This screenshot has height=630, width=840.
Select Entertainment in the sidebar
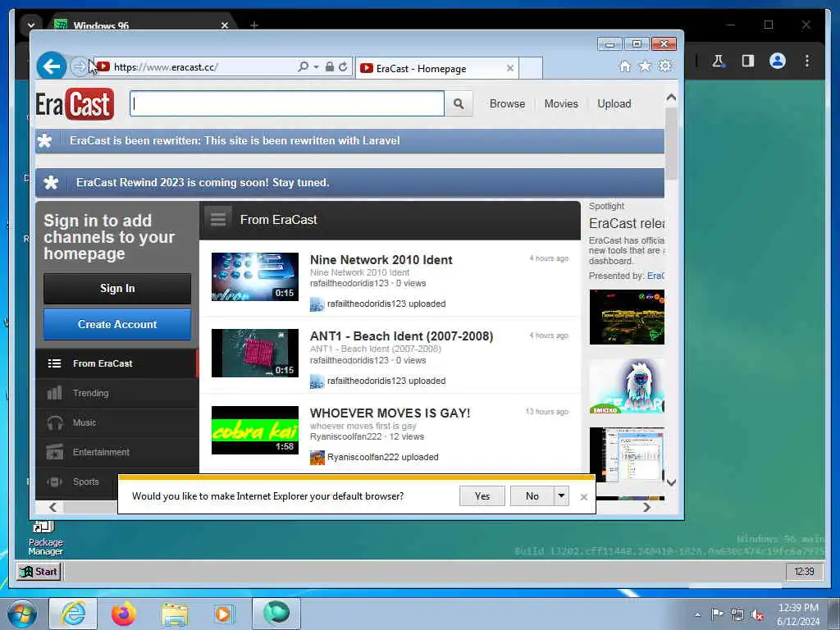[116, 452]
